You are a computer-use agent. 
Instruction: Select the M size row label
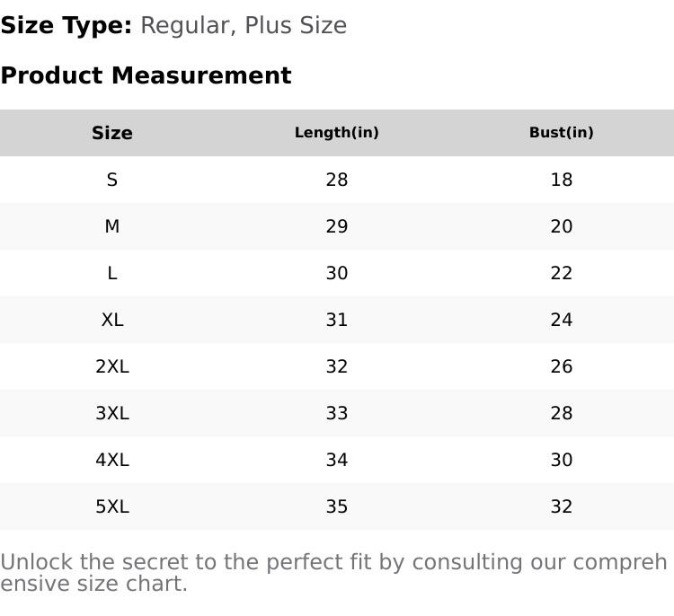[112, 226]
